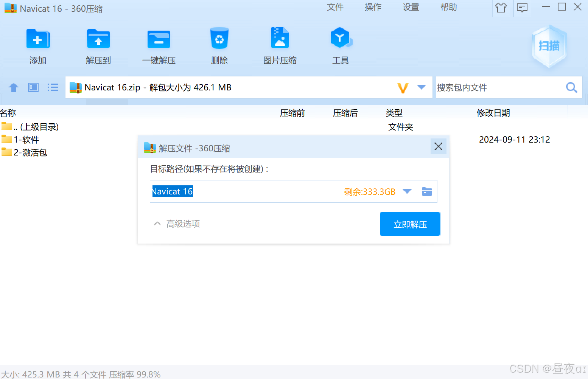The image size is (588, 379).
Task: Expand target path history dropdown arrow
Action: tap(407, 191)
